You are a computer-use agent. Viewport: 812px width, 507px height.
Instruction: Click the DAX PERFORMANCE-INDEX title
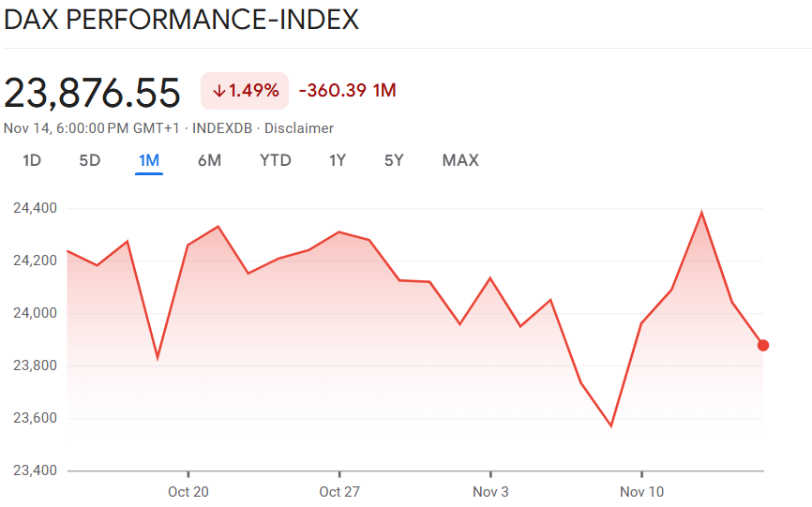(x=182, y=20)
